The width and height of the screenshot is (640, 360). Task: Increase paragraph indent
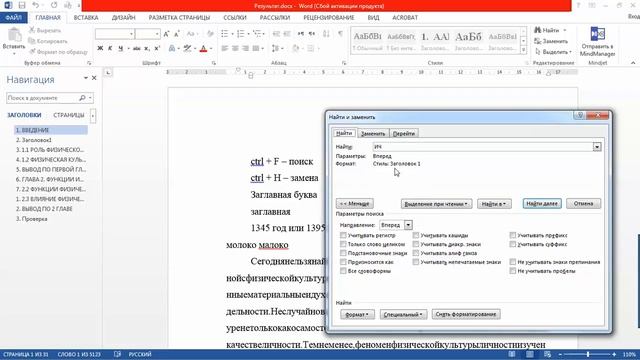[287, 34]
